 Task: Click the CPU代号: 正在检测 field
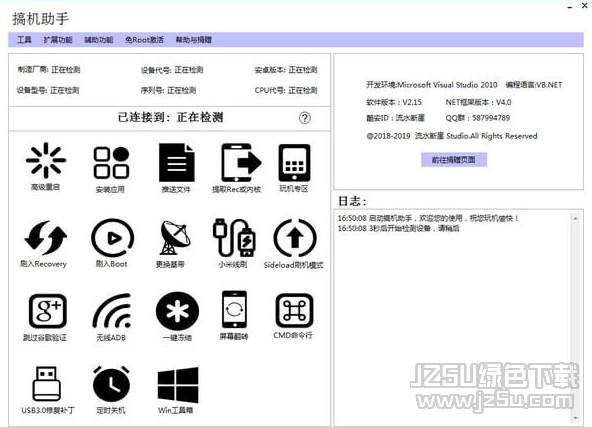286,90
